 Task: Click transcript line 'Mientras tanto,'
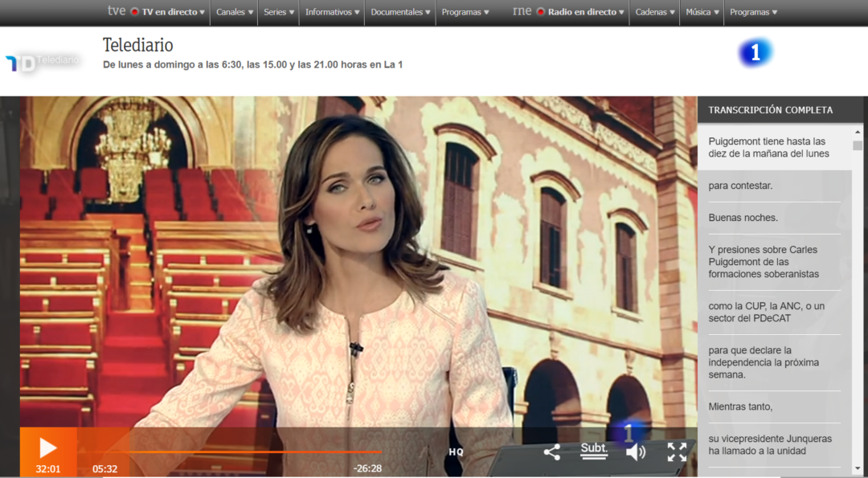tap(740, 407)
